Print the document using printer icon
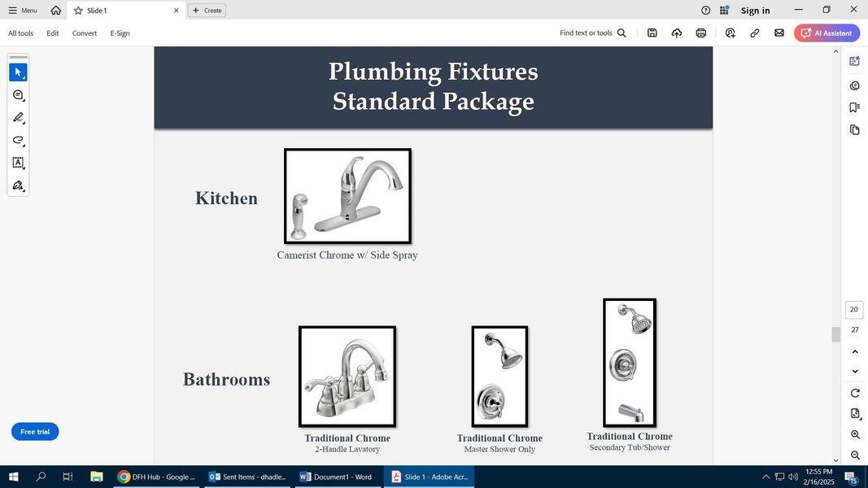 pyautogui.click(x=700, y=33)
